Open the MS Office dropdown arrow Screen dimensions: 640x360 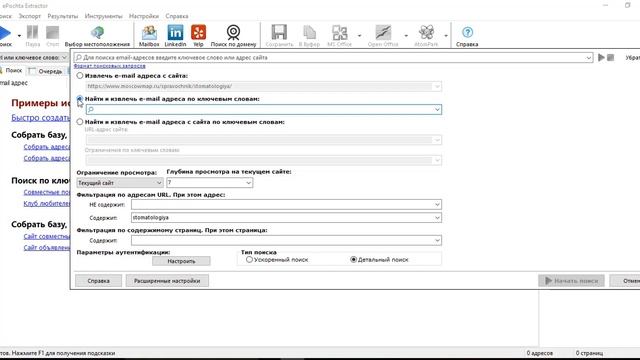359,36
